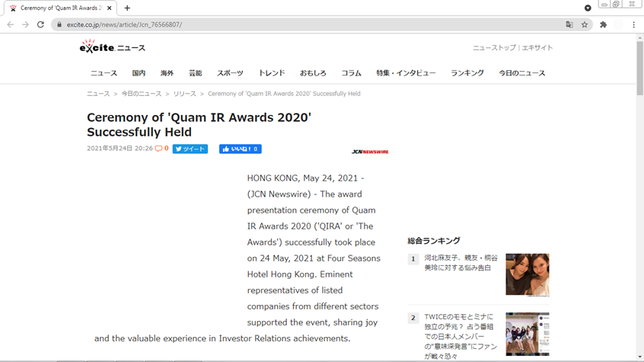This screenshot has width=644, height=362.
Task: Click the comment count 0 next to the bubble
Action: point(167,149)
